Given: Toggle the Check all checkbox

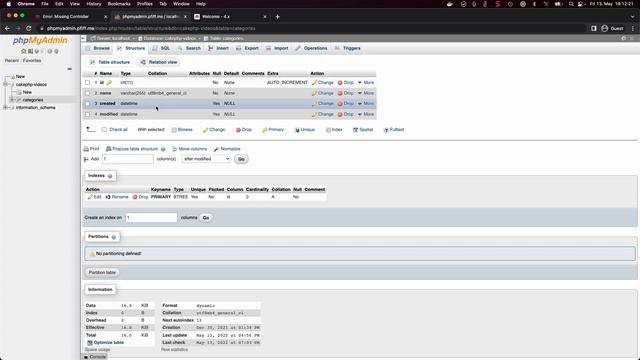Looking at the screenshot, I should tap(104, 129).
